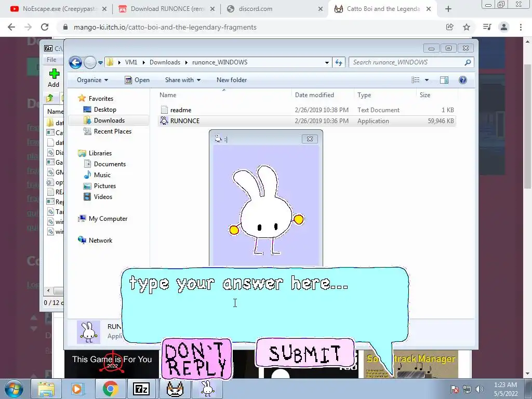Screen dimensions: 532x399
Task: Switch to NoEscape.exe YouTube tab
Action: [58, 9]
